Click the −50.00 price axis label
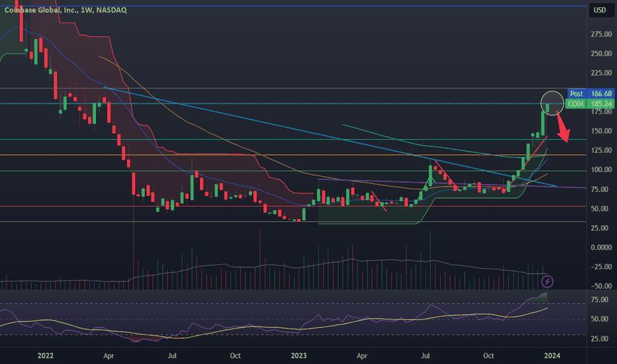The width and height of the screenshot is (617, 364). click(x=601, y=286)
